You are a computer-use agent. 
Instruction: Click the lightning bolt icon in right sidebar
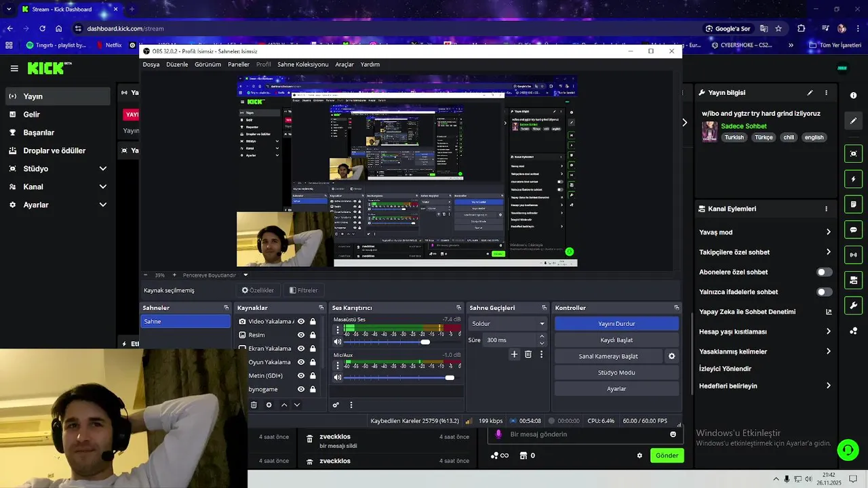tap(853, 179)
